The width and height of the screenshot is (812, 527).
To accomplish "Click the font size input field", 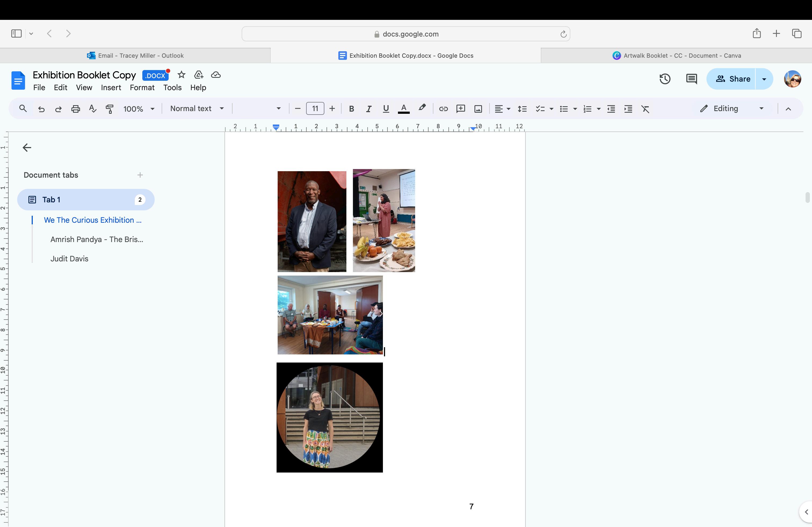I will (315, 108).
